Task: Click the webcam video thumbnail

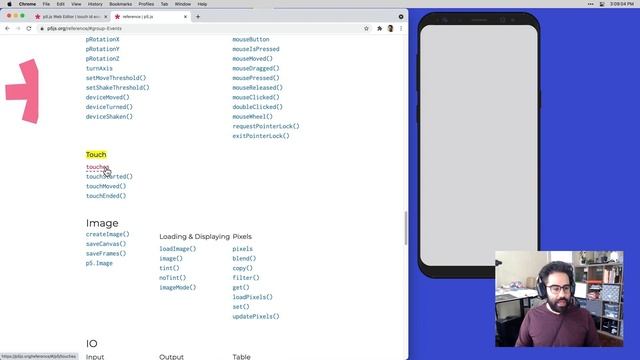Action: click(x=559, y=299)
